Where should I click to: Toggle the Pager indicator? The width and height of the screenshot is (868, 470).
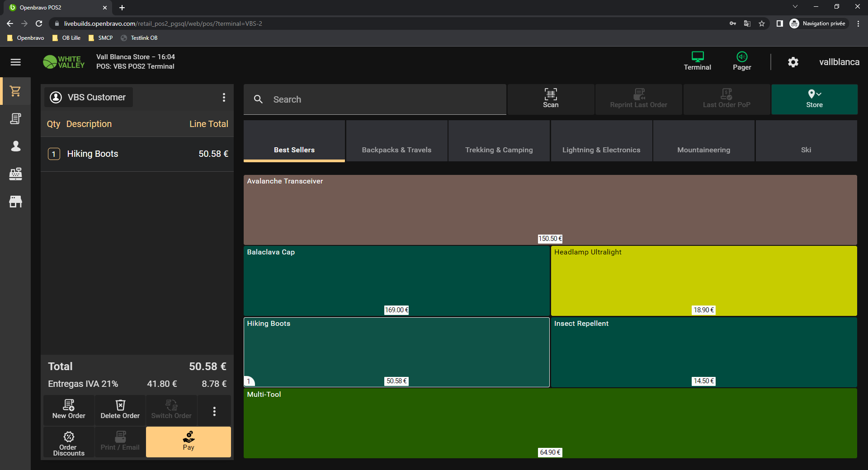(741, 61)
